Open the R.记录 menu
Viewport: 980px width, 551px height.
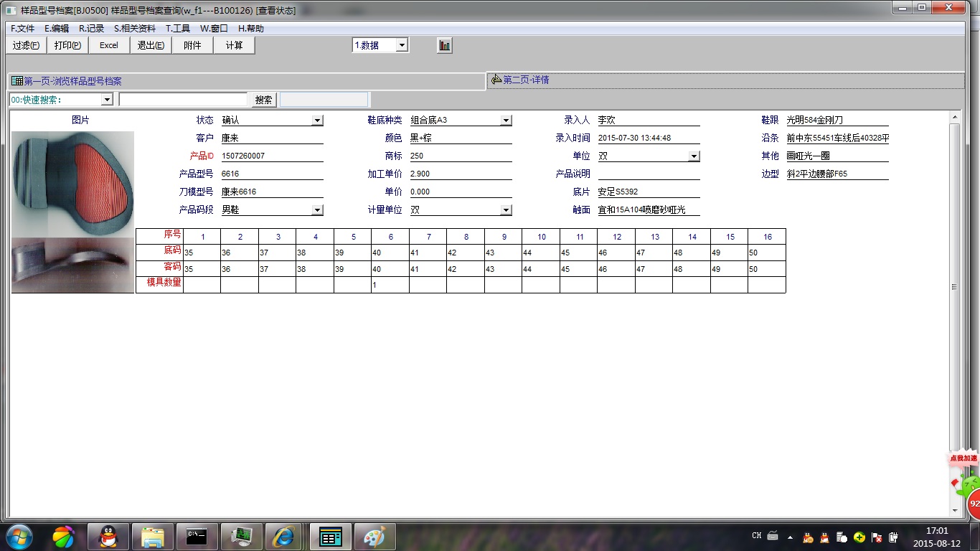[x=91, y=29]
